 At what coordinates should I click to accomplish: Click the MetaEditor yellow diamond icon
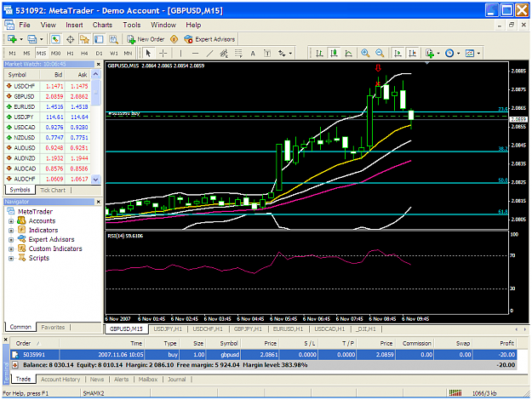[x=174, y=39]
